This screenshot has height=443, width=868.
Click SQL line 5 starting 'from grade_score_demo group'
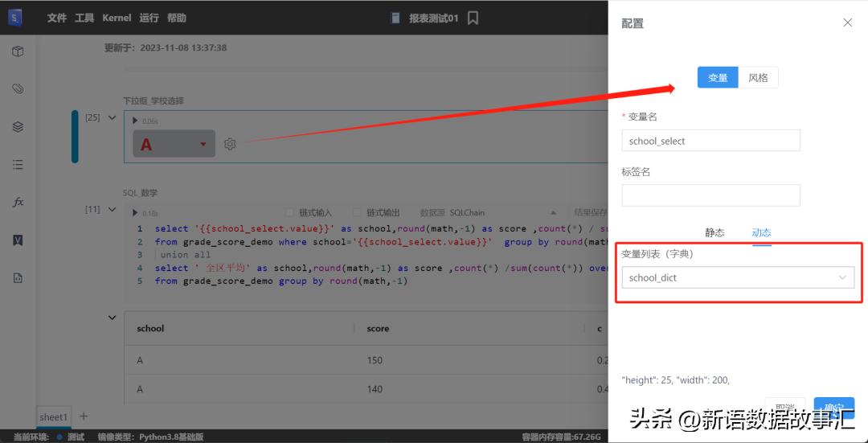tap(281, 281)
